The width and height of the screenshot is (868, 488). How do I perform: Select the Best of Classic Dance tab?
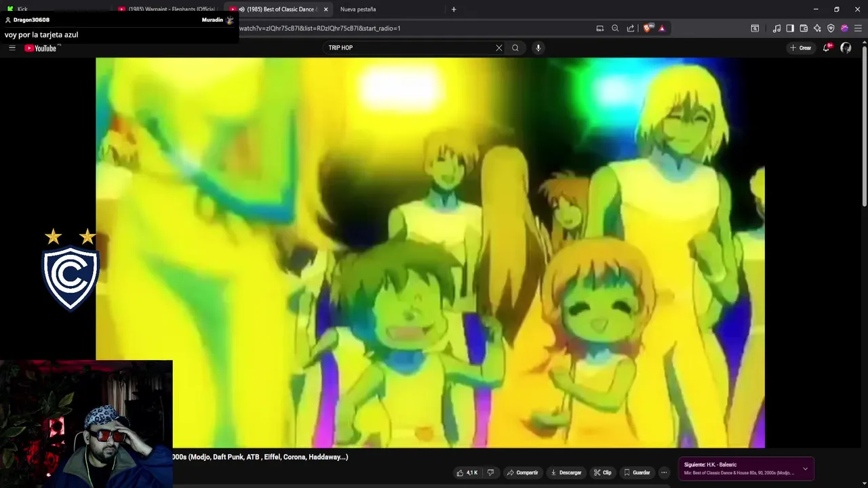(x=281, y=9)
